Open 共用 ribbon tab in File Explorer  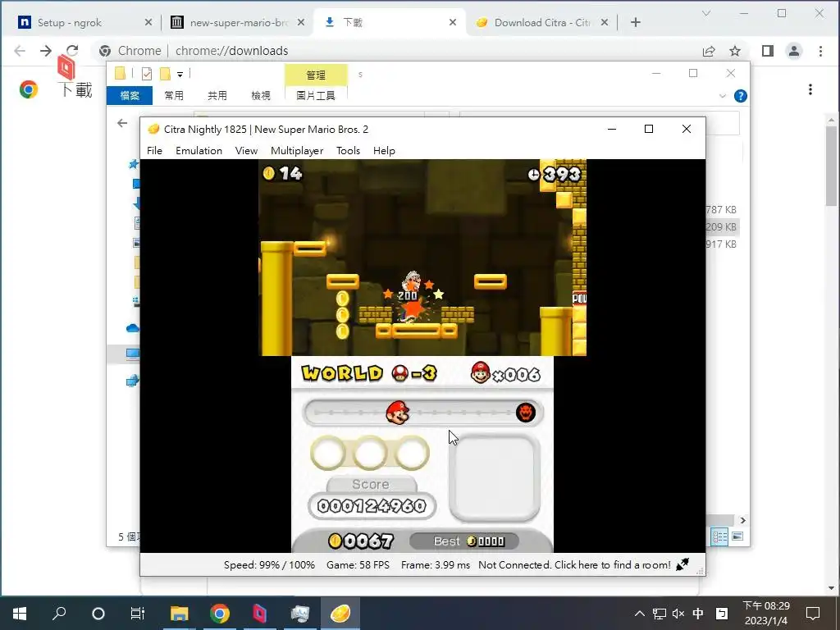[217, 95]
